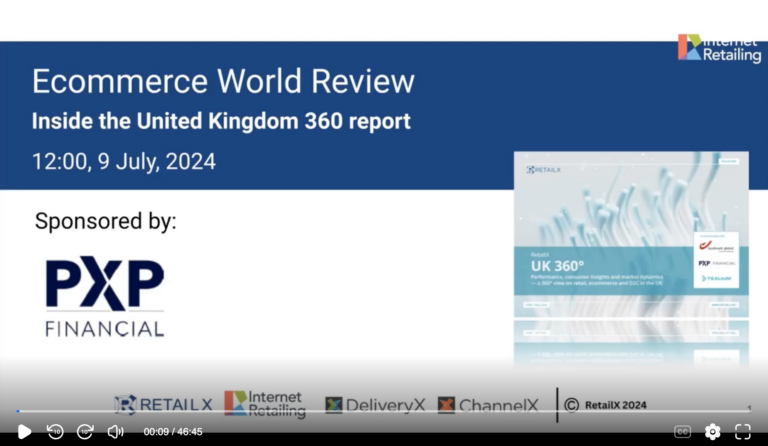Skip forward 10 seconds
Screen dimensions: 768x446
(x=85, y=431)
